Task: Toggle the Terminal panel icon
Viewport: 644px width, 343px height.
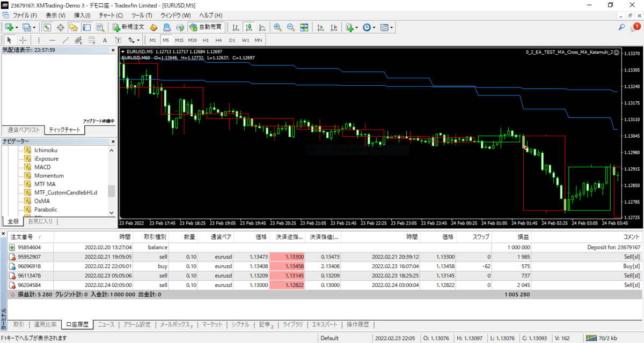Action: [86, 27]
